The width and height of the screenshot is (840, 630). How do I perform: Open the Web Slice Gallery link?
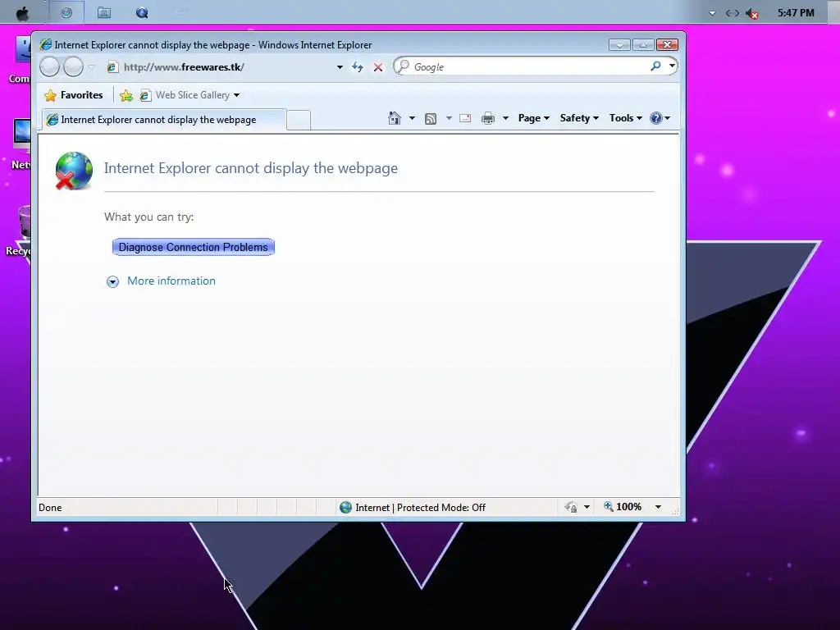(x=192, y=95)
